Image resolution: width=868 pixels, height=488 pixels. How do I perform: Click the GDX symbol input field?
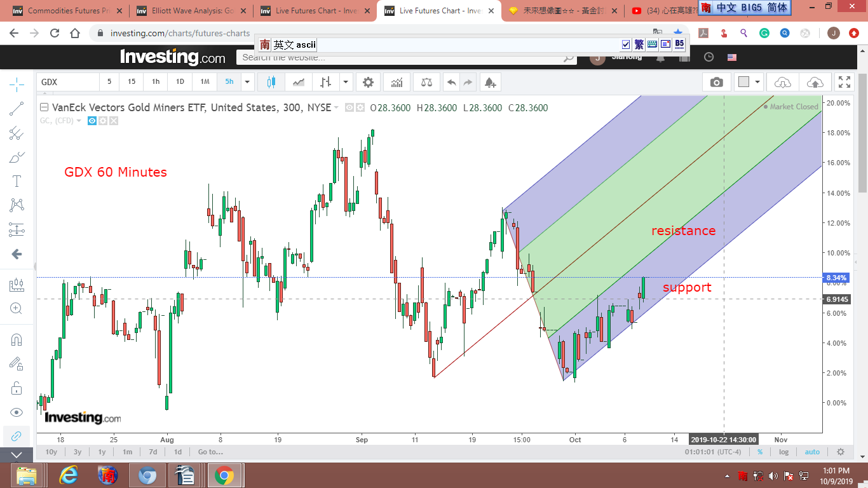coord(68,82)
